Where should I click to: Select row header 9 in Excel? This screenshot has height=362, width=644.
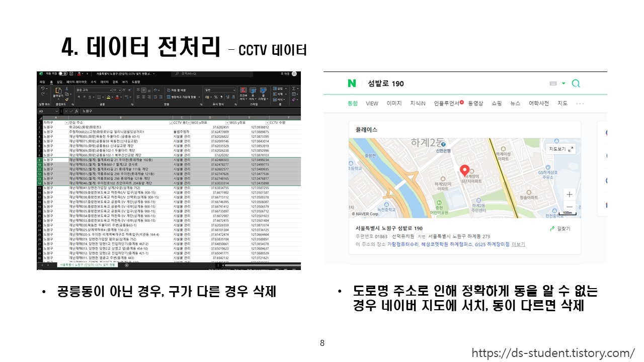pyautogui.click(x=39, y=160)
